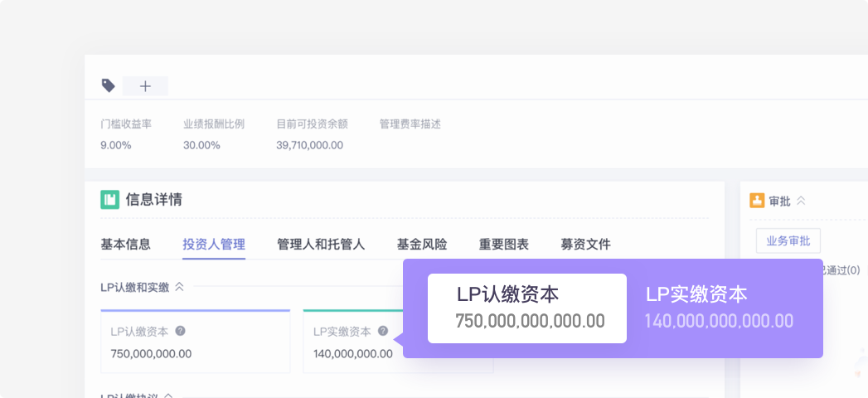Click the white LP认缴资本 box in purple popup
Screen dimensions: 868x398
(527, 308)
